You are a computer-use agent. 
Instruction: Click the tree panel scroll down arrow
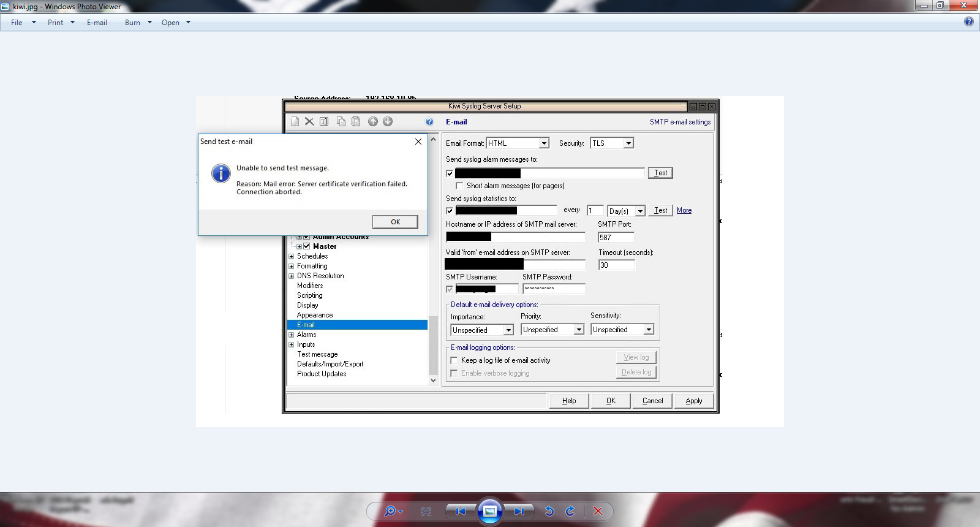pyautogui.click(x=433, y=380)
